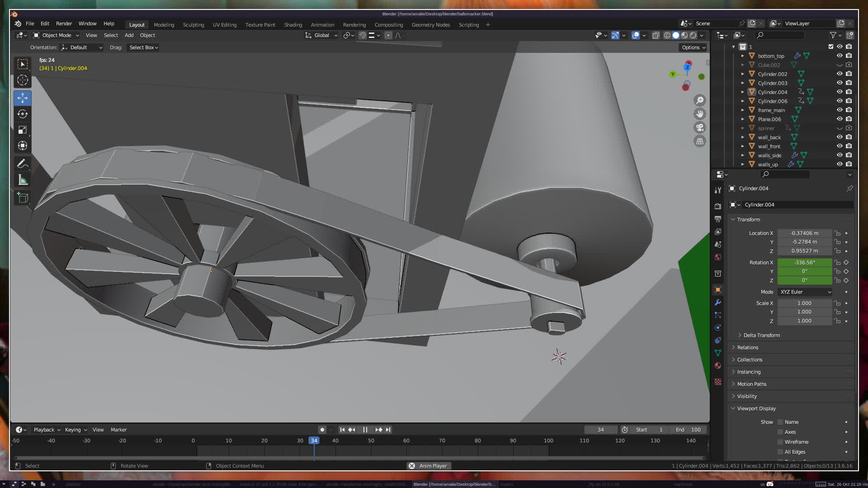Enable the Wireframe viewport display checkbox
The width and height of the screenshot is (868, 488).
[780, 442]
